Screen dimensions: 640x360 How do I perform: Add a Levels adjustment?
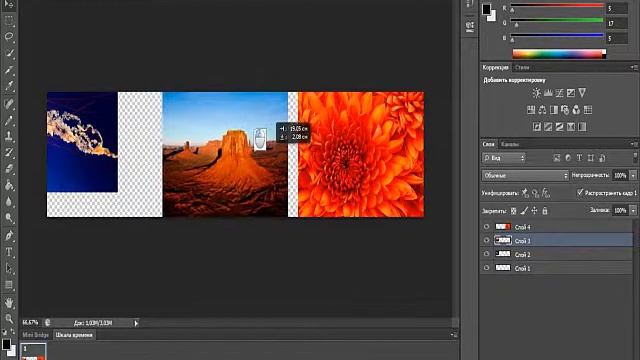pos(548,93)
